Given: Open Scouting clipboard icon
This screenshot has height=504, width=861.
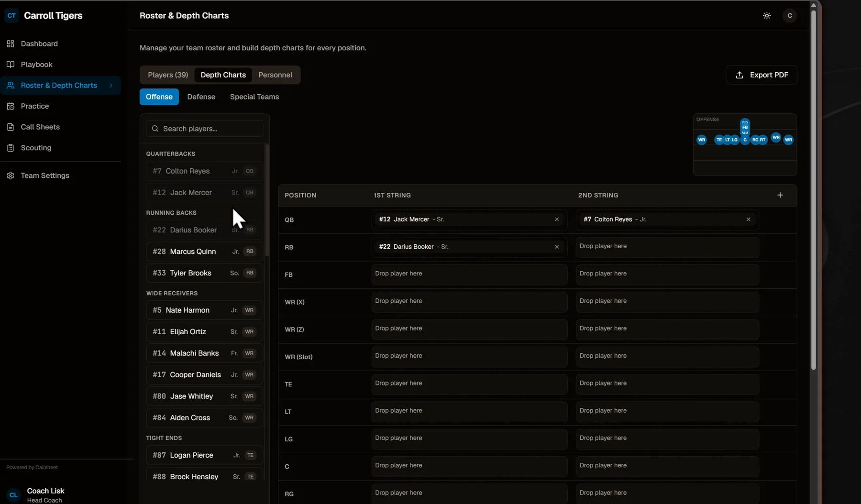Looking at the screenshot, I should (11, 148).
